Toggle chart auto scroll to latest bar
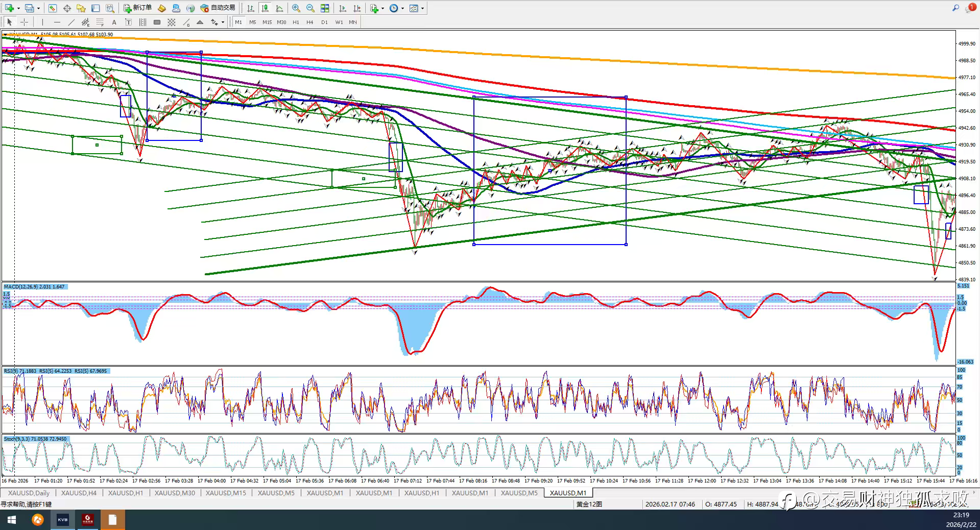The width and height of the screenshot is (980, 530). [x=342, y=8]
